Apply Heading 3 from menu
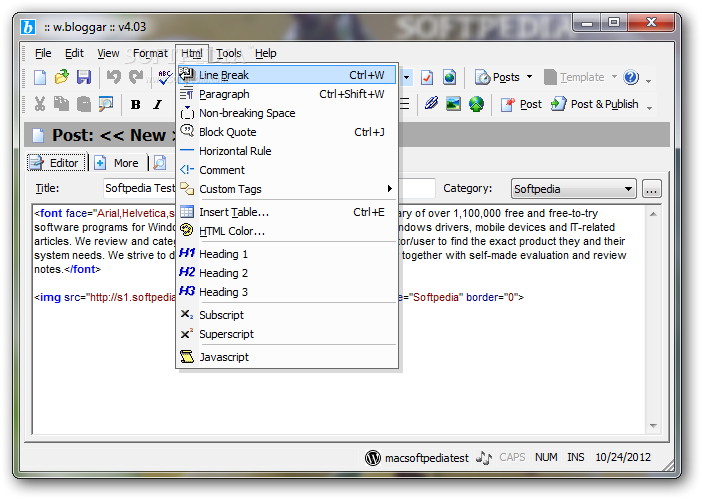The width and height of the screenshot is (702, 499). coord(287,292)
